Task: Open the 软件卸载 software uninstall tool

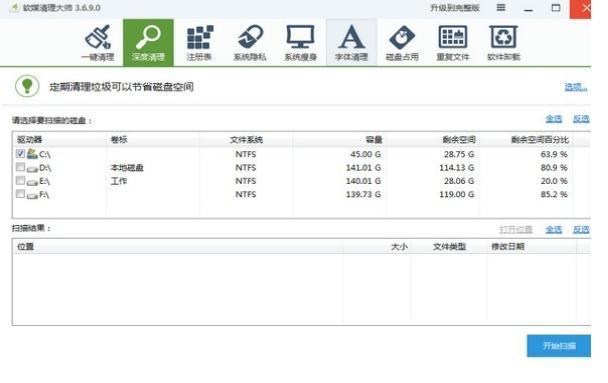Action: [503, 43]
